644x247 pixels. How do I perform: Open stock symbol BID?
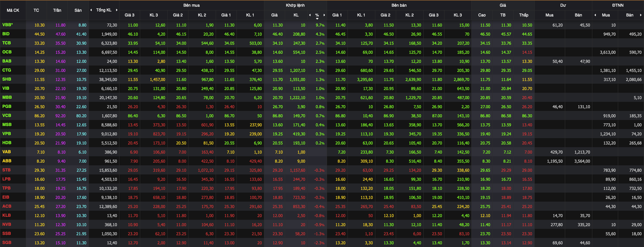[x=6, y=34]
